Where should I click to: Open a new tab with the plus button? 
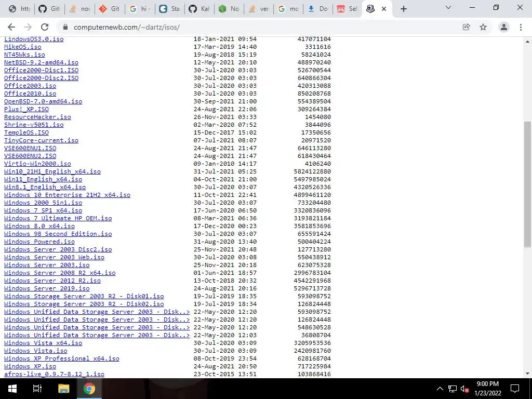point(403,9)
